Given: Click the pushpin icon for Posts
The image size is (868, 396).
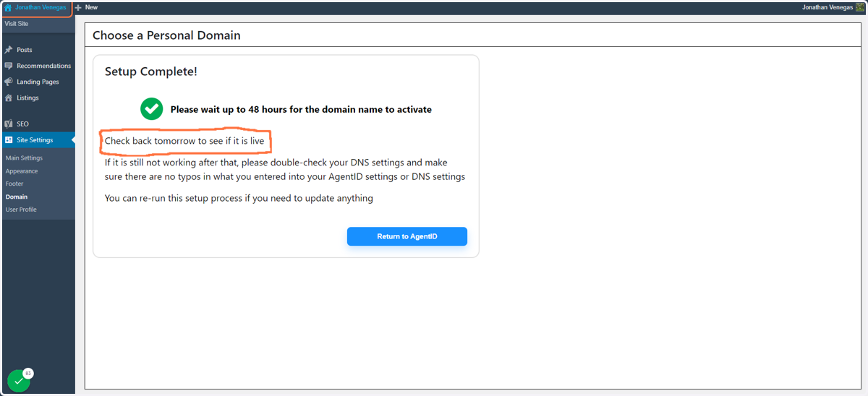Looking at the screenshot, I should point(9,50).
